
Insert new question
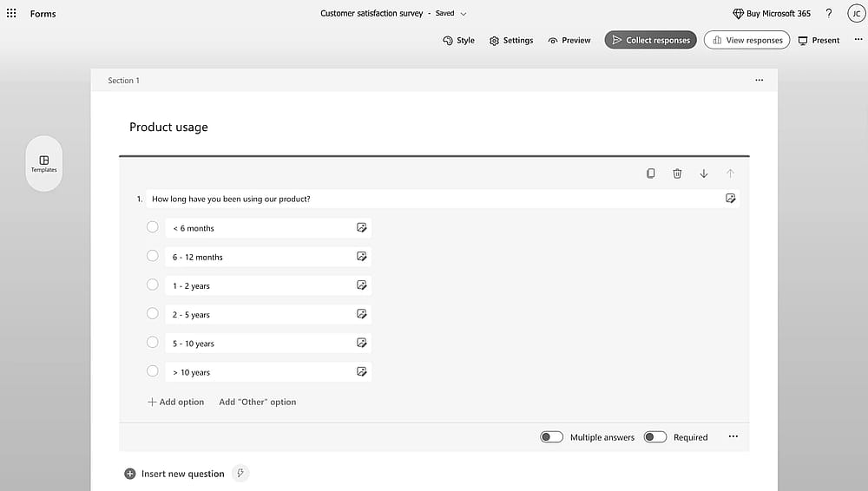(174, 474)
